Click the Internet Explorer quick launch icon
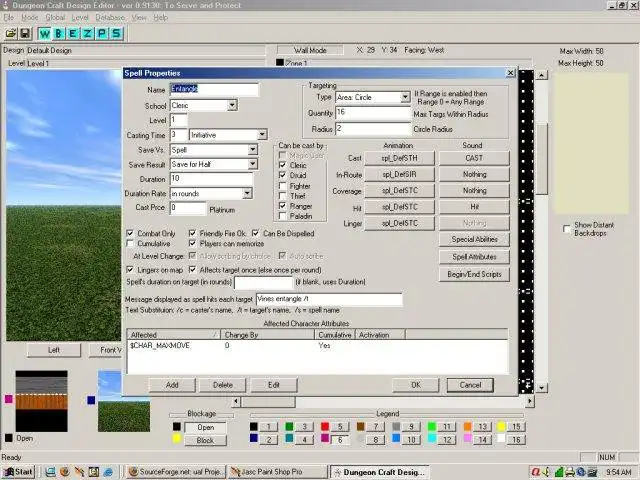Viewport: 640px width, 480px height. [x=108, y=472]
